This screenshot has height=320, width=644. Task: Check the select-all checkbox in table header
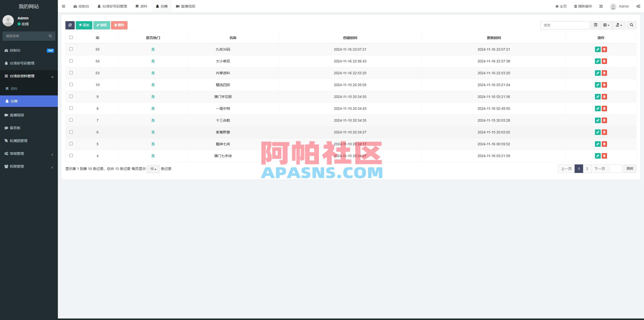[x=71, y=37]
